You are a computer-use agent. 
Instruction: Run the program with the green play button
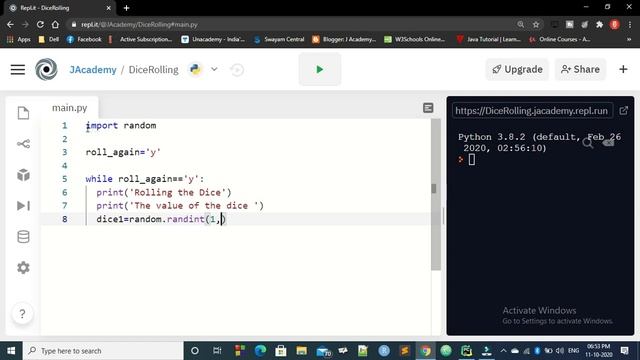point(320,69)
